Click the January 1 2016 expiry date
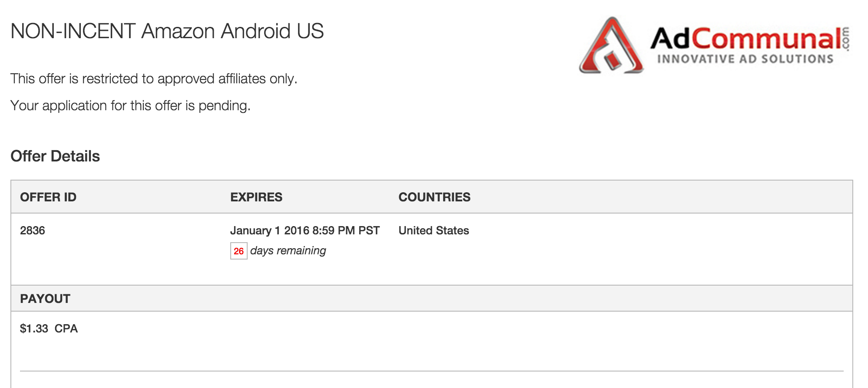The image size is (868, 388). (305, 230)
